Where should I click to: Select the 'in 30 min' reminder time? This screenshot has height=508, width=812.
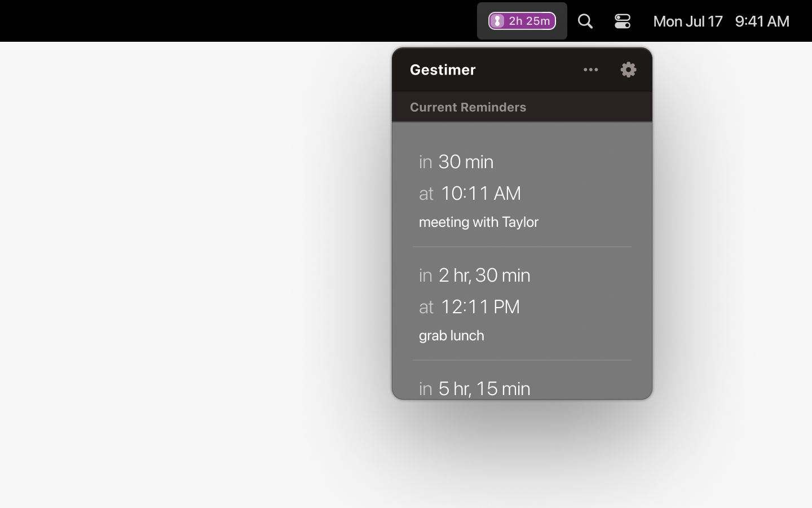pyautogui.click(x=456, y=162)
